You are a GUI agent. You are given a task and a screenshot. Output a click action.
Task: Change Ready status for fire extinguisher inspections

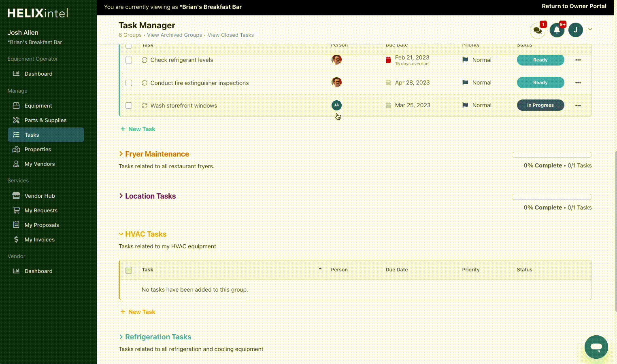point(540,83)
